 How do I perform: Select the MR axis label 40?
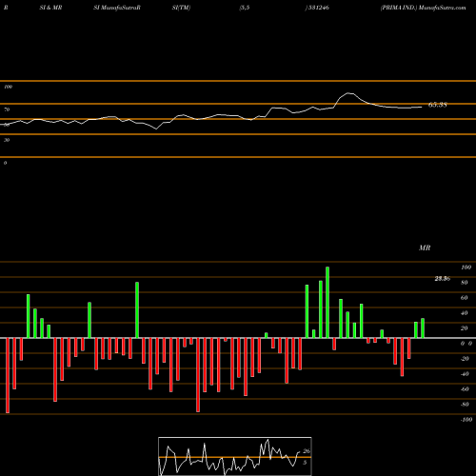[x=465, y=313]
